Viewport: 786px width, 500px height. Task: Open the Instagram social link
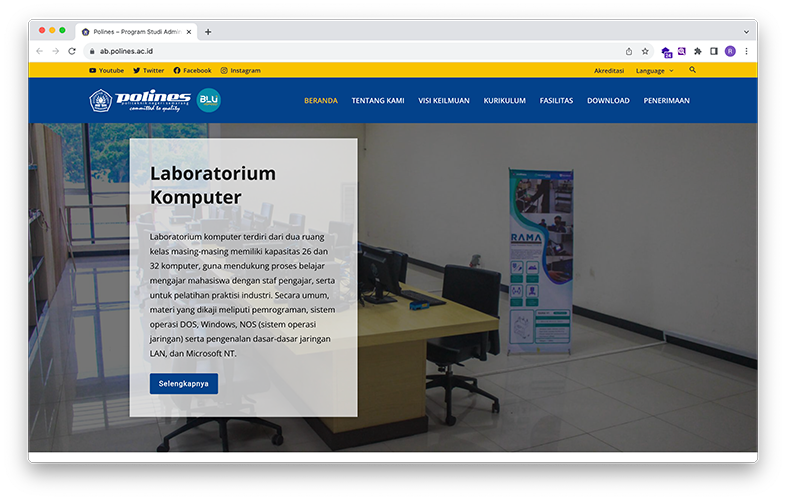coord(240,71)
